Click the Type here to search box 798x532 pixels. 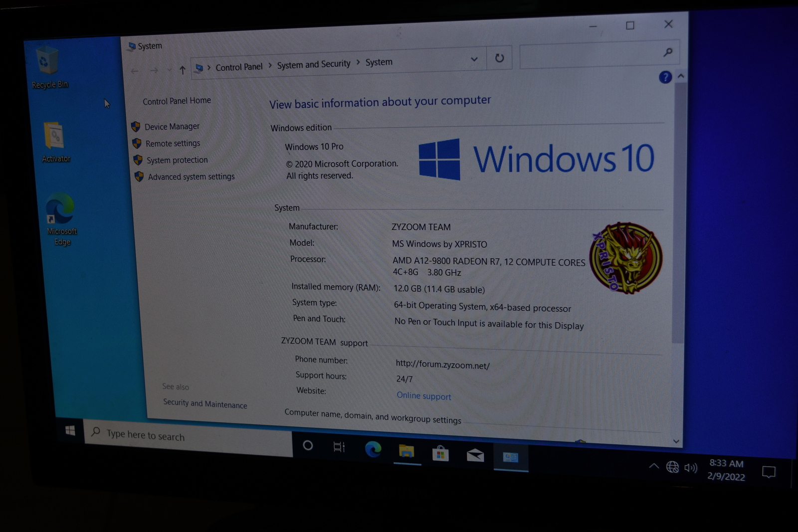[x=189, y=437]
